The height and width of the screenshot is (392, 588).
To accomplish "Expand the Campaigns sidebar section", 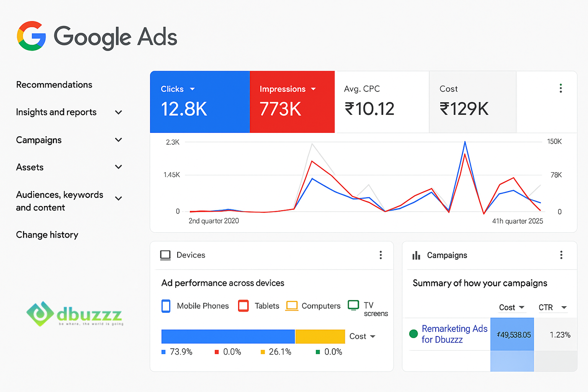I will 118,140.
